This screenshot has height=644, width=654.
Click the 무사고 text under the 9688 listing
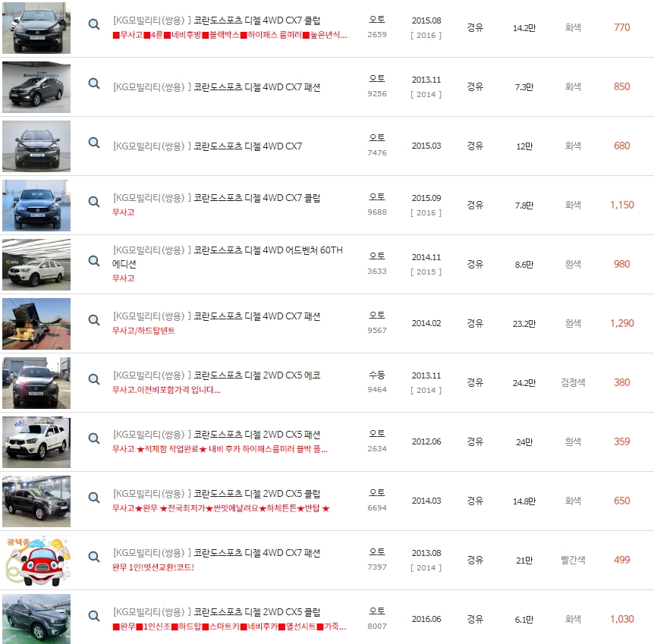click(x=124, y=213)
